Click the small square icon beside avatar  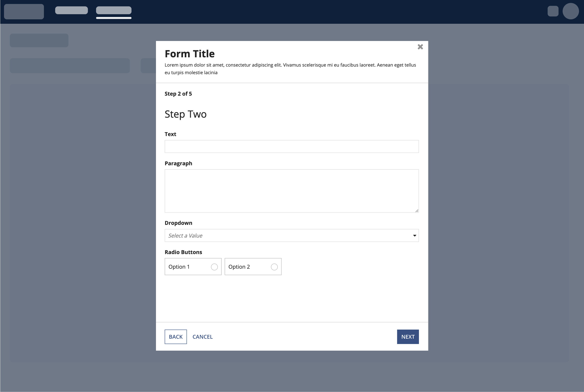[553, 11]
